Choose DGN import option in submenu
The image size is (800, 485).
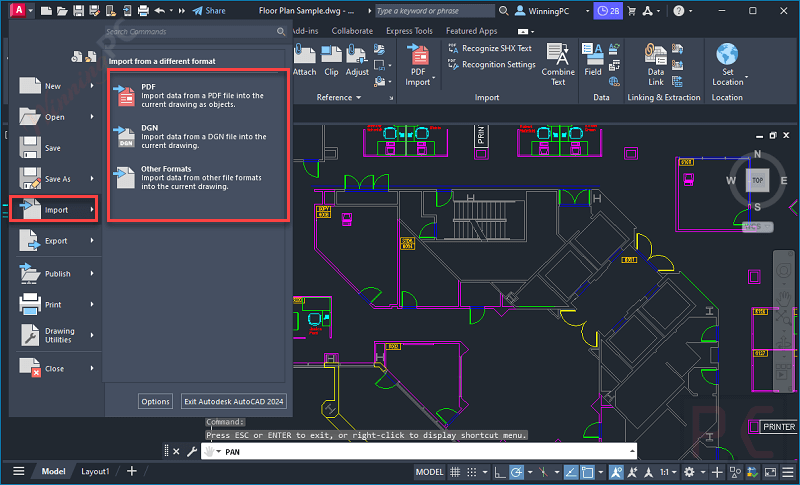(x=194, y=137)
